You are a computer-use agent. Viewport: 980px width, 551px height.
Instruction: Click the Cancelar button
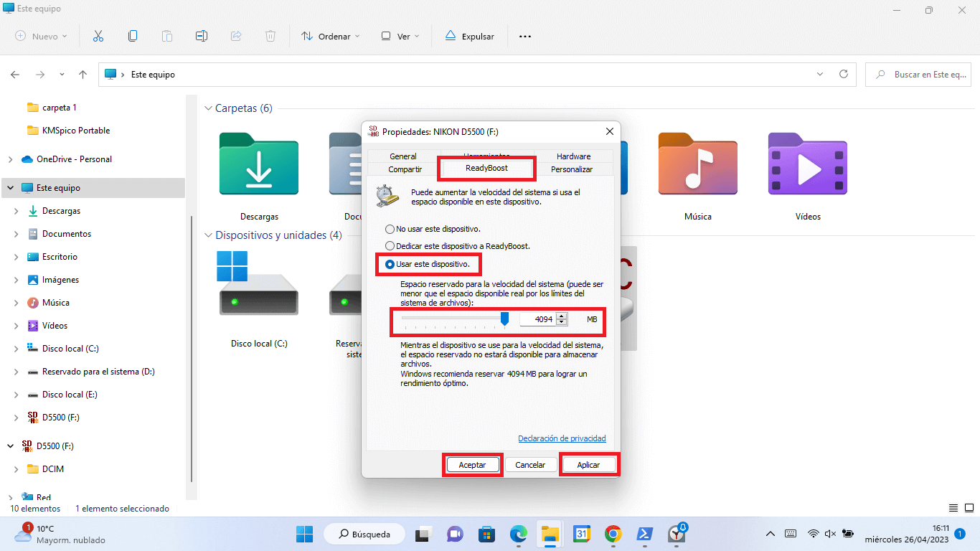[530, 465]
